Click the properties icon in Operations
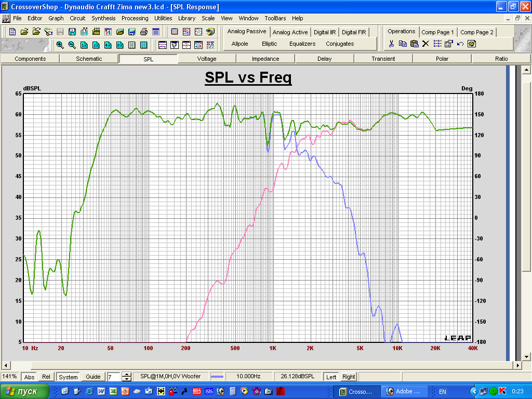This screenshot has width=532, height=399. [449, 44]
